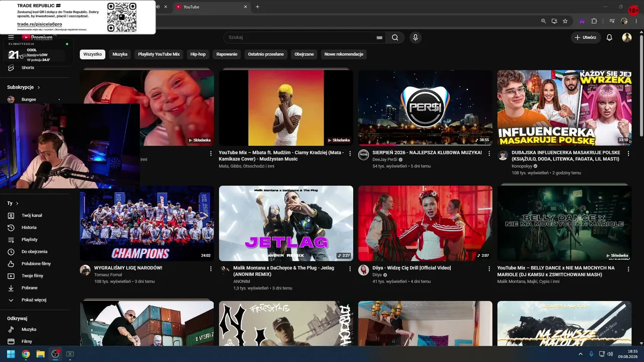Select the Hip-hop filter chip
Viewport: 644px width, 362px height.
pyautogui.click(x=198, y=54)
